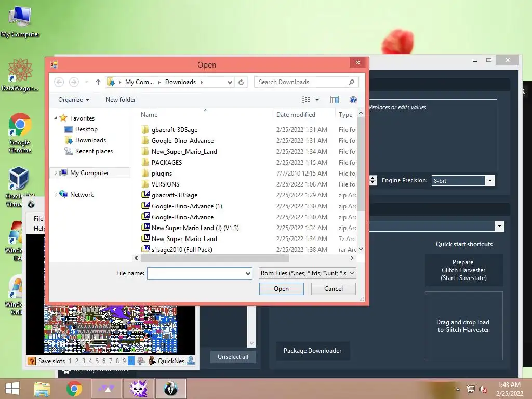This screenshot has height=399, width=532.
Task: Expand the File name dropdown
Action: click(x=248, y=273)
